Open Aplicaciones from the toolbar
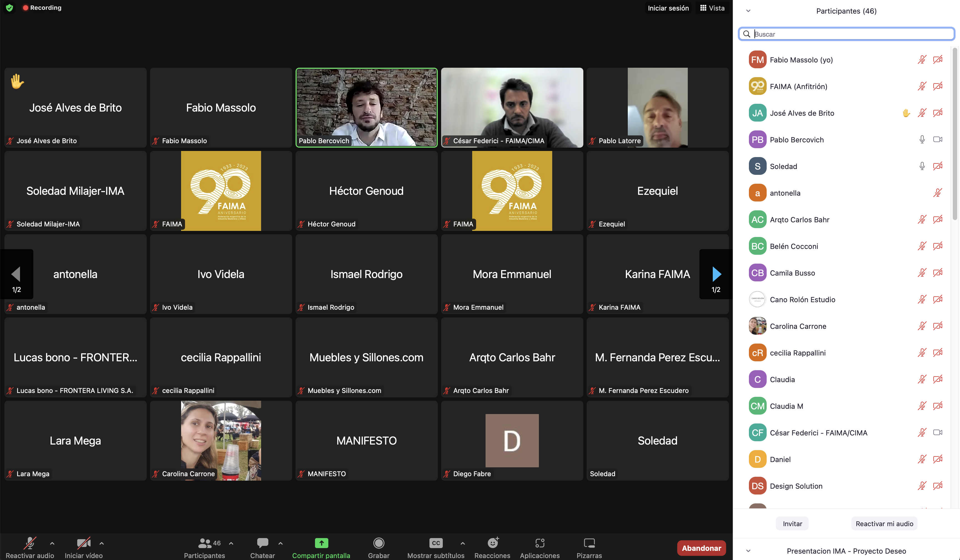Viewport: 960px width, 560px height. 539,543
